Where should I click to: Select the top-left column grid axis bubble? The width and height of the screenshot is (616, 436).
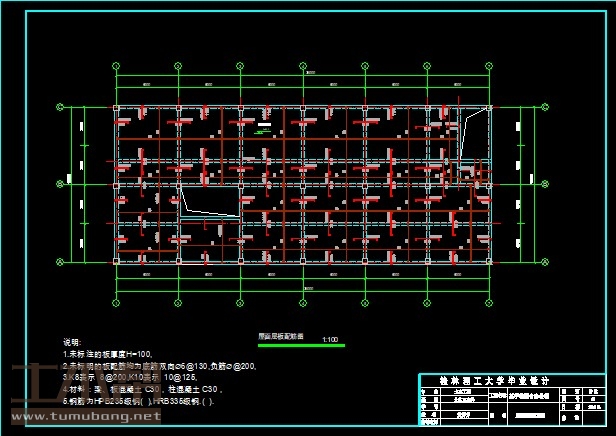117,67
